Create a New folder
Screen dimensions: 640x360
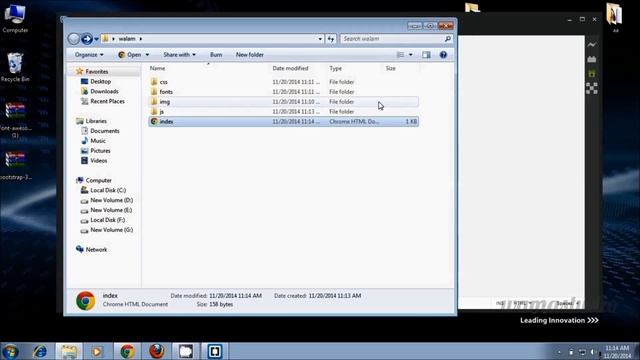pyautogui.click(x=250, y=55)
